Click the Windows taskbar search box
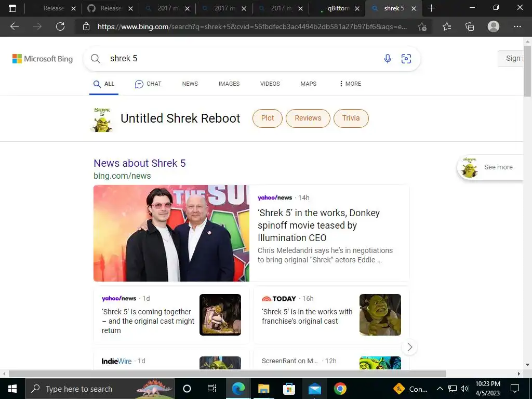532x399 pixels. [x=100, y=389]
